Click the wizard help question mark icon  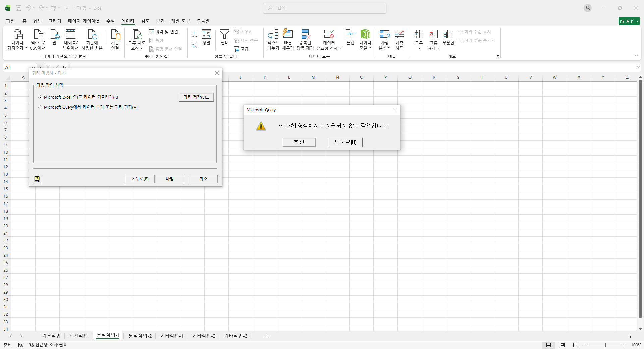tap(37, 179)
